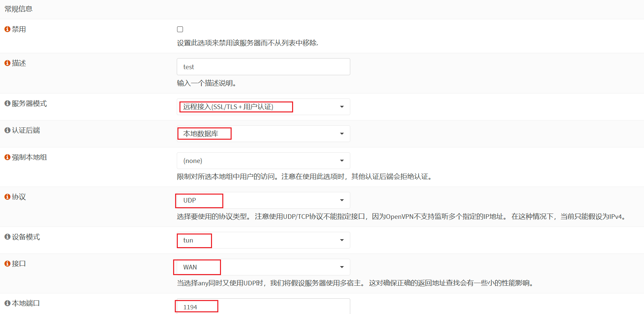The width and height of the screenshot is (644, 314).
Task: Click the 服务器模式 label text
Action: click(x=29, y=103)
